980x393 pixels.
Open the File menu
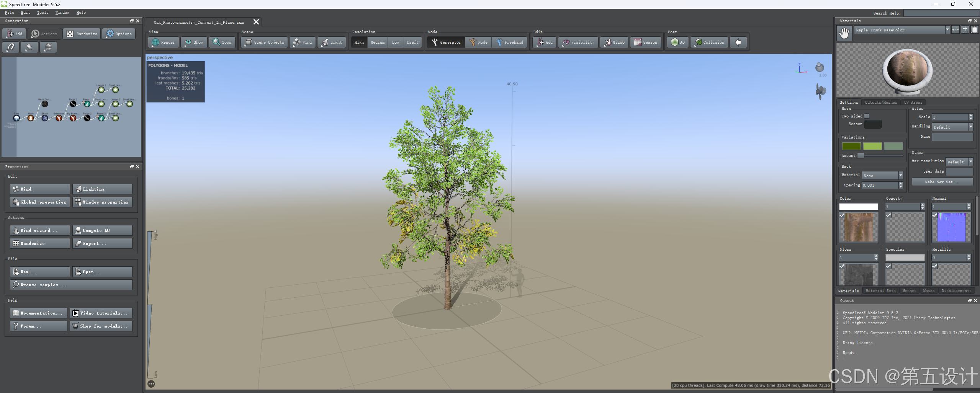(10, 13)
